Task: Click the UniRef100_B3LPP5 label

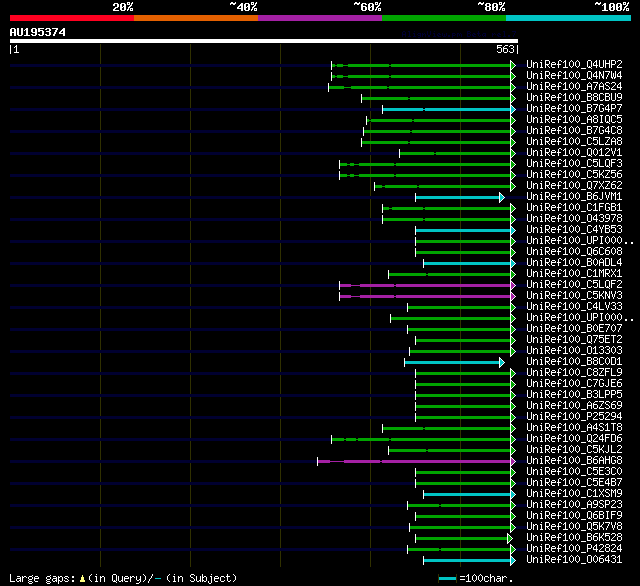Action: 574,395
